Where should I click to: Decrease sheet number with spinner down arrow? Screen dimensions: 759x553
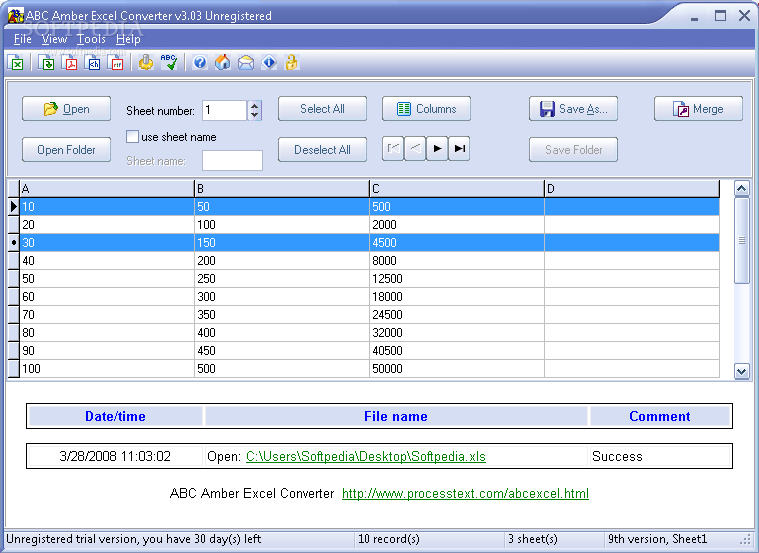(x=255, y=115)
